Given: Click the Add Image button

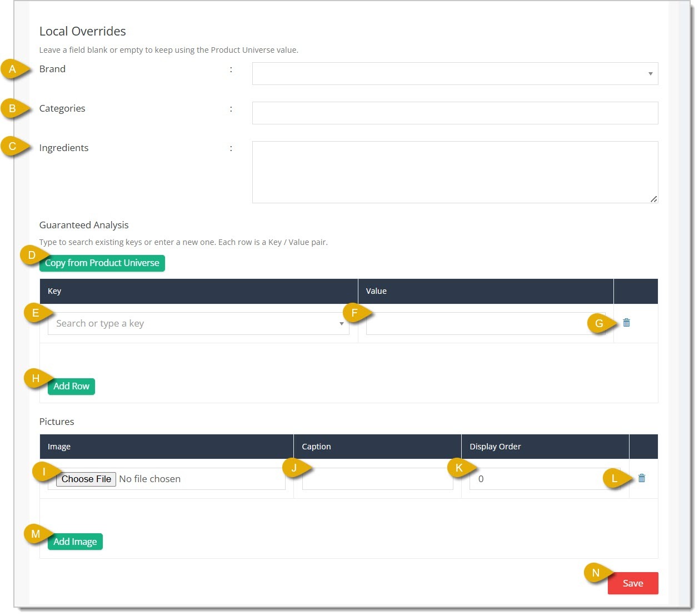Looking at the screenshot, I should pyautogui.click(x=75, y=542).
